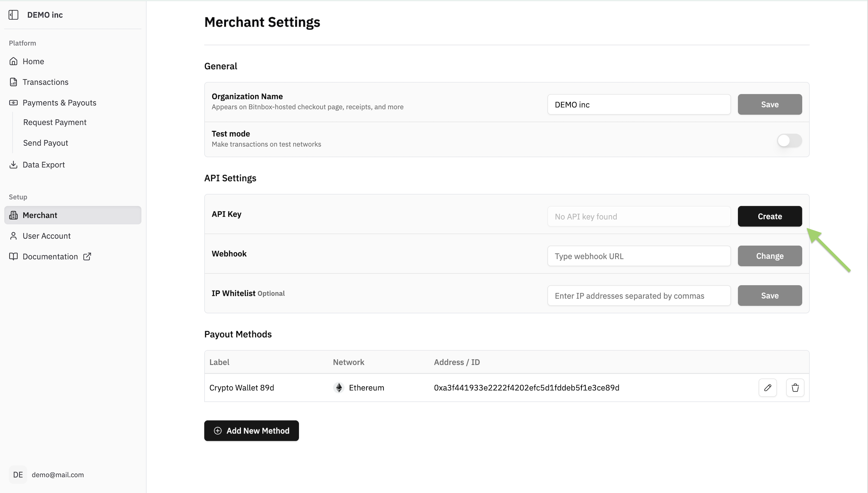Focus the webhook URL input field
The width and height of the screenshot is (868, 493).
pos(639,256)
